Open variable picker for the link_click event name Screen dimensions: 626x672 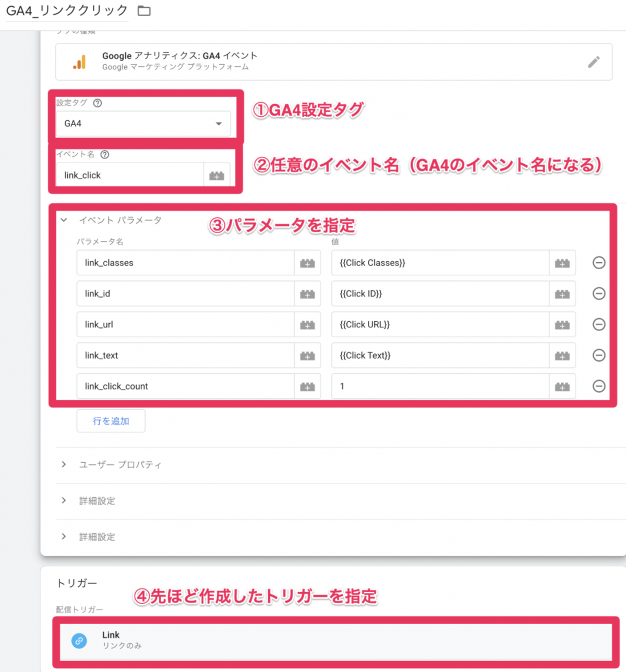[216, 176]
